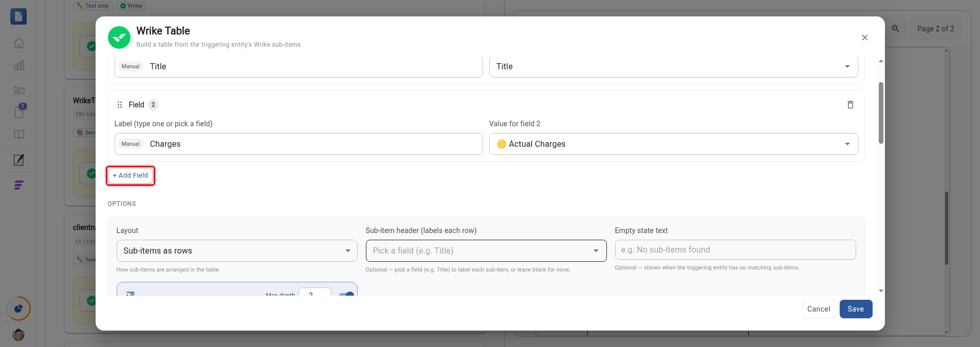Click the 'Text only' chip at top
The height and width of the screenshot is (347, 980).
tap(93, 6)
